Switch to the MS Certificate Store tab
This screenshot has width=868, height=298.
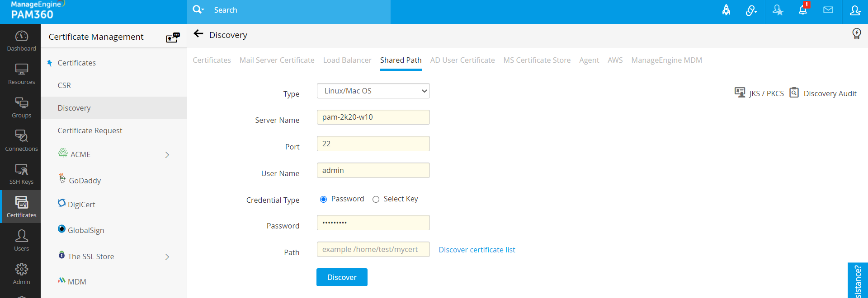[537, 60]
